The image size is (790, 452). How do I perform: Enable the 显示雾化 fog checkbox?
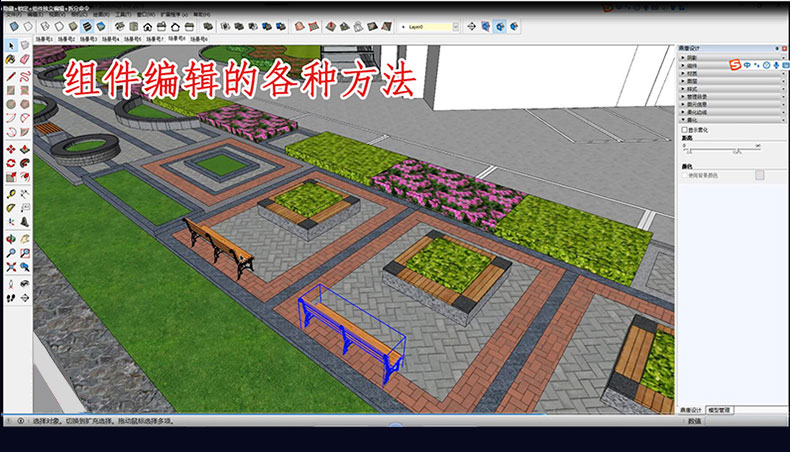point(683,129)
